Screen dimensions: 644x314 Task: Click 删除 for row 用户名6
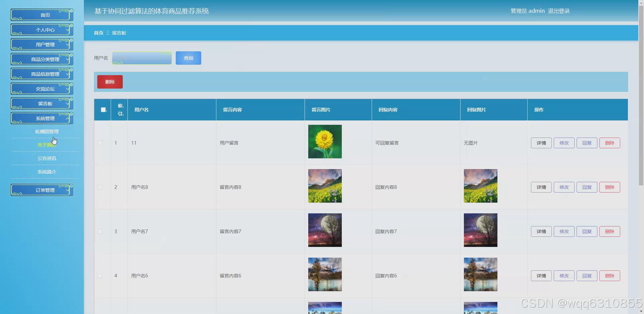610,276
